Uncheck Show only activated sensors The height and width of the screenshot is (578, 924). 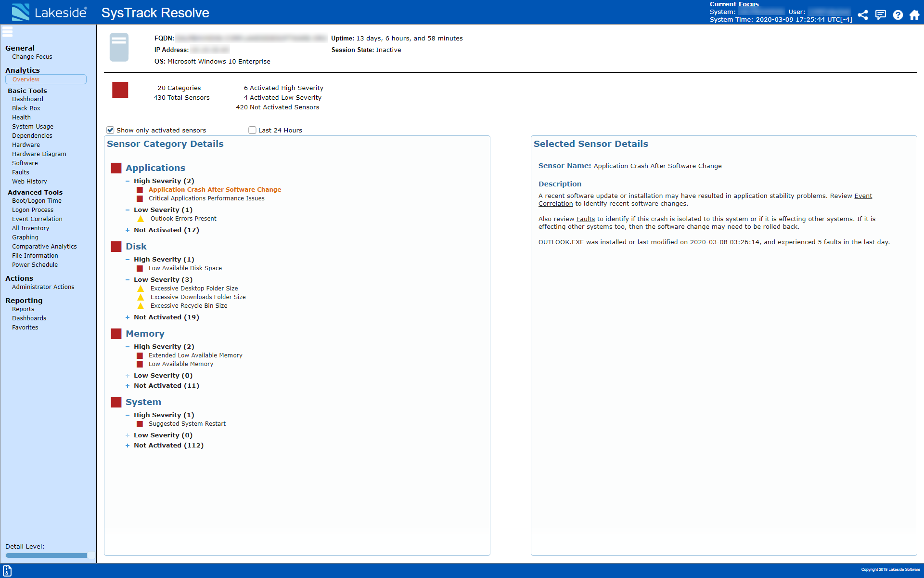click(x=110, y=130)
